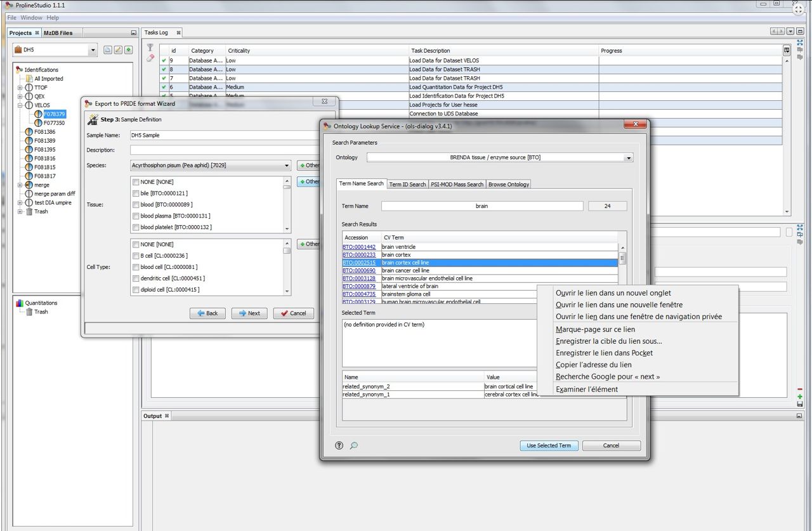Click the BTO:0002515 accession link

coord(360,262)
